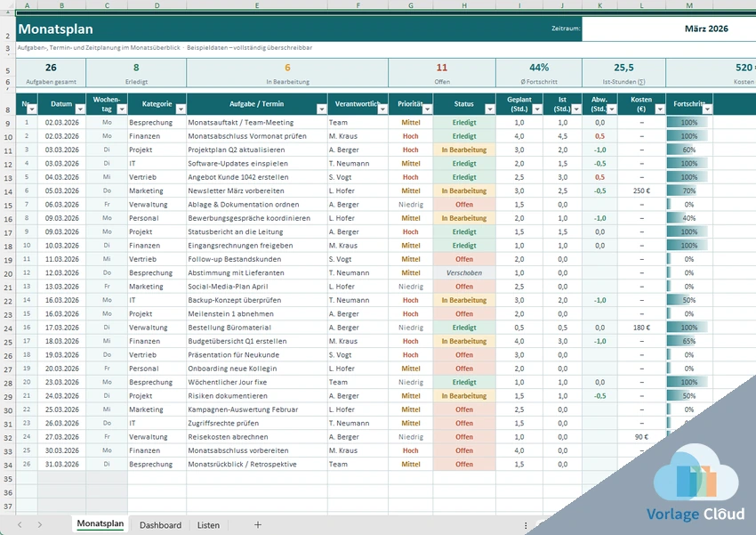756x535 pixels.
Task: Switch to the Monatsplan sheet tab
Action: [x=101, y=524]
